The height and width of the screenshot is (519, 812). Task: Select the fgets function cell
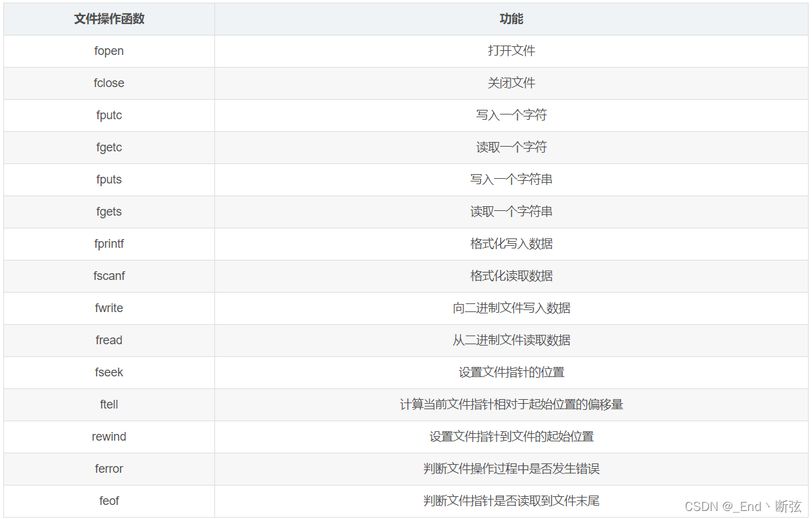pos(109,212)
